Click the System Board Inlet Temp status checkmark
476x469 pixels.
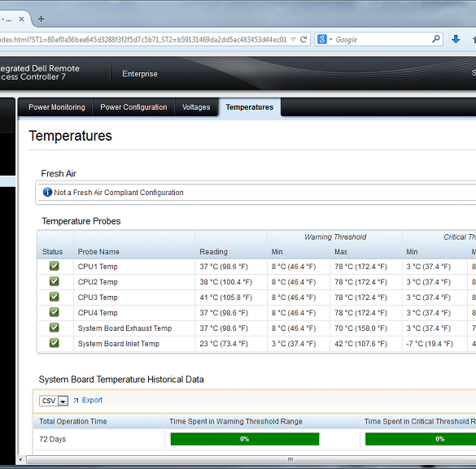55,343
